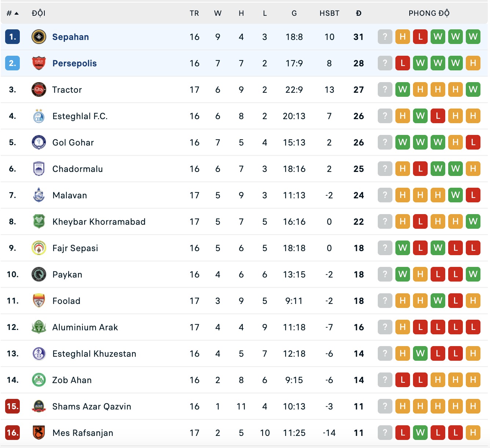Click the Chadormalu team crest
The width and height of the screenshot is (490, 448).
coord(39,169)
